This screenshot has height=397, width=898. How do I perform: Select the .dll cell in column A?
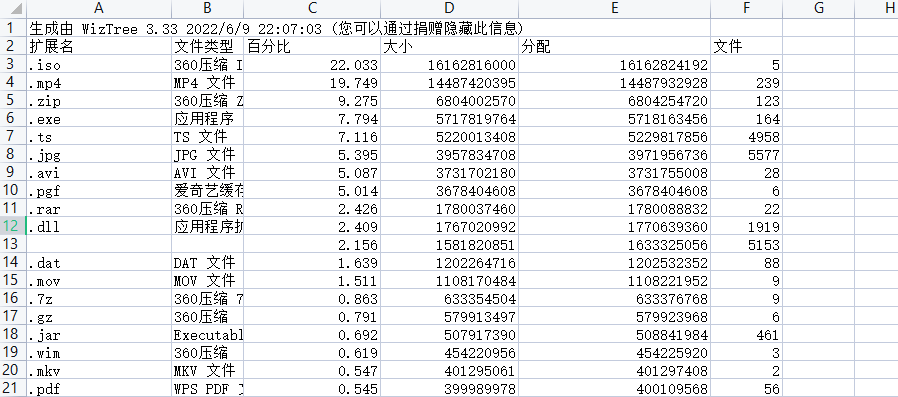pos(99,227)
